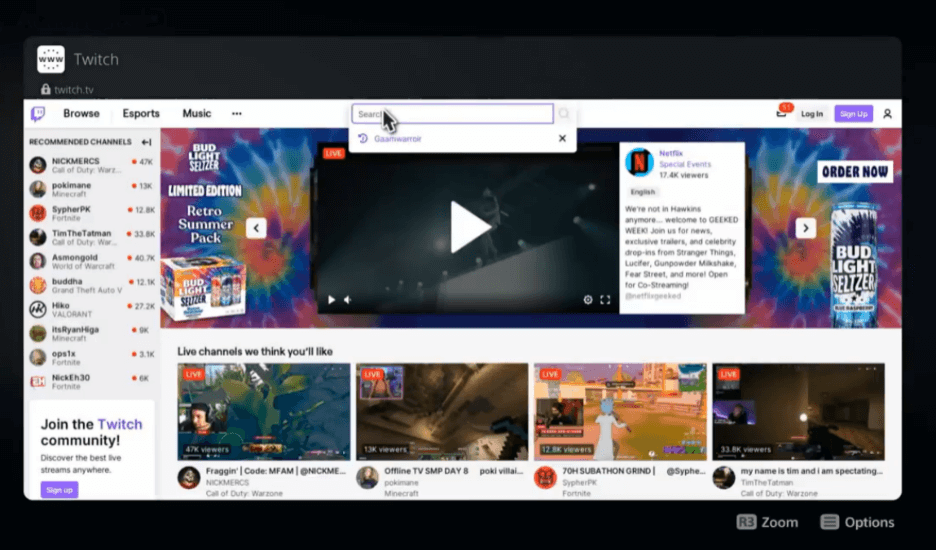Open the NICKMERCS channel in sidebar
The image size is (936, 552).
92,165
